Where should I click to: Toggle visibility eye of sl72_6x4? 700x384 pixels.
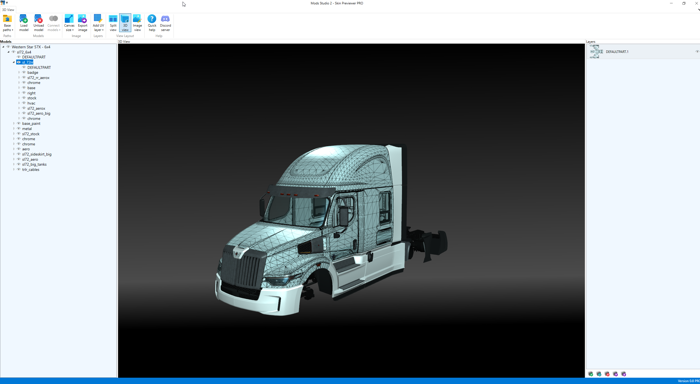click(x=13, y=52)
